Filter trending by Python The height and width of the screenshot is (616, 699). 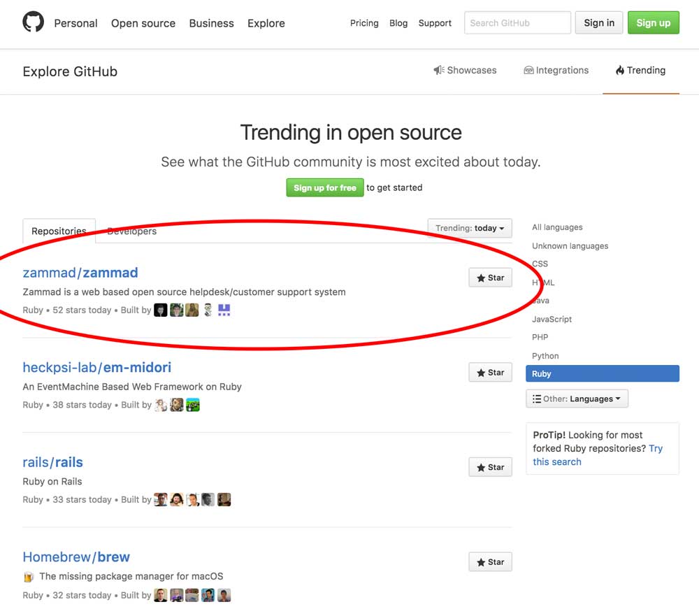pos(545,355)
